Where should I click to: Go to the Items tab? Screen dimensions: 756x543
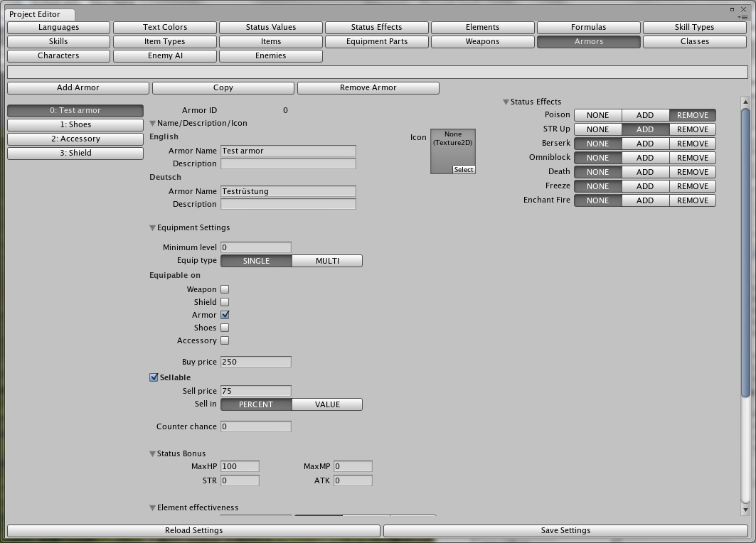[x=271, y=41]
